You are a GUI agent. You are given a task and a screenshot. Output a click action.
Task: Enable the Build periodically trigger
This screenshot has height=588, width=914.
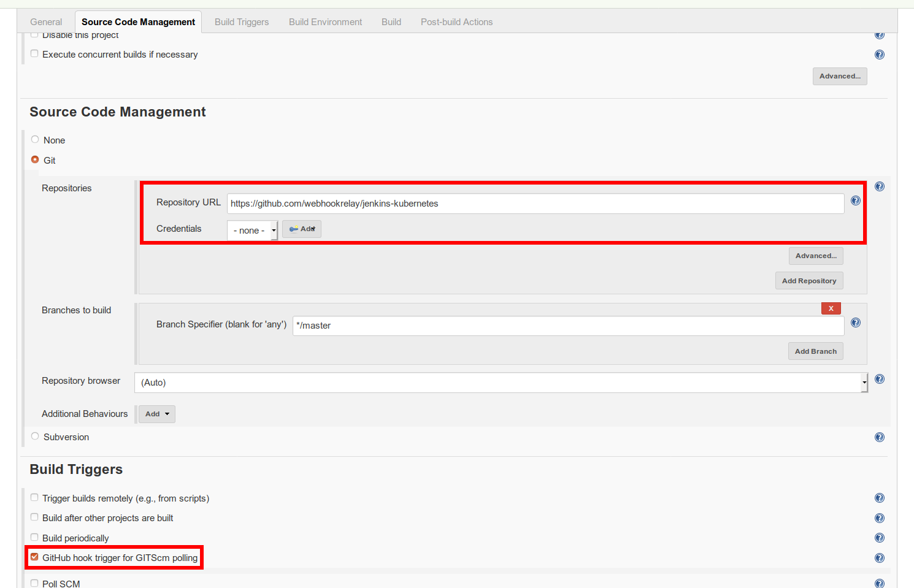[34, 536]
